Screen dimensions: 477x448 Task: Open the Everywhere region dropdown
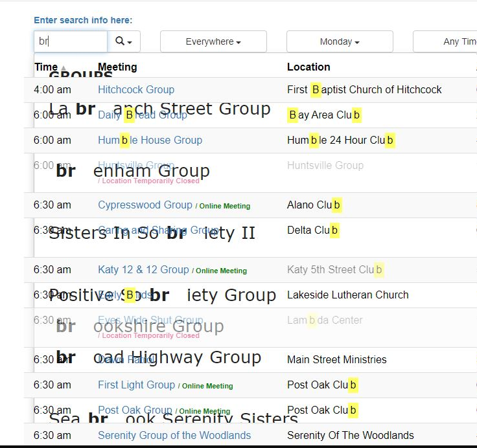coord(213,41)
